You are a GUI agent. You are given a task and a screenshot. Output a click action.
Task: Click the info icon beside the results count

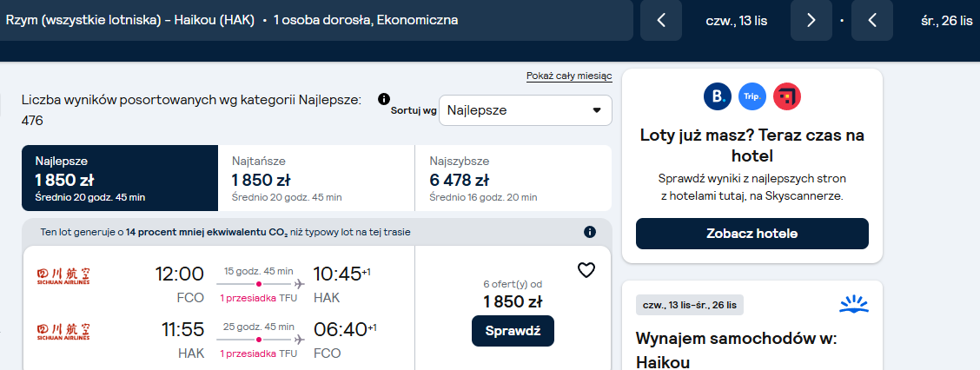384,99
